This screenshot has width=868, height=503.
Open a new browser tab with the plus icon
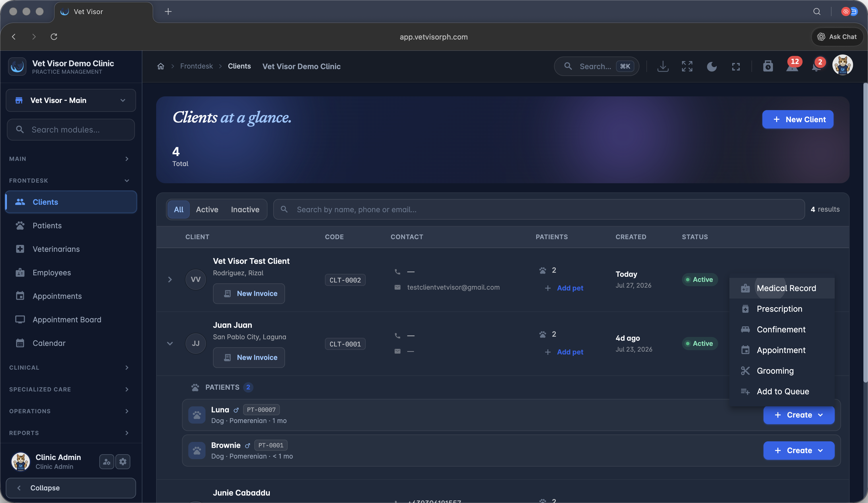pyautogui.click(x=168, y=11)
